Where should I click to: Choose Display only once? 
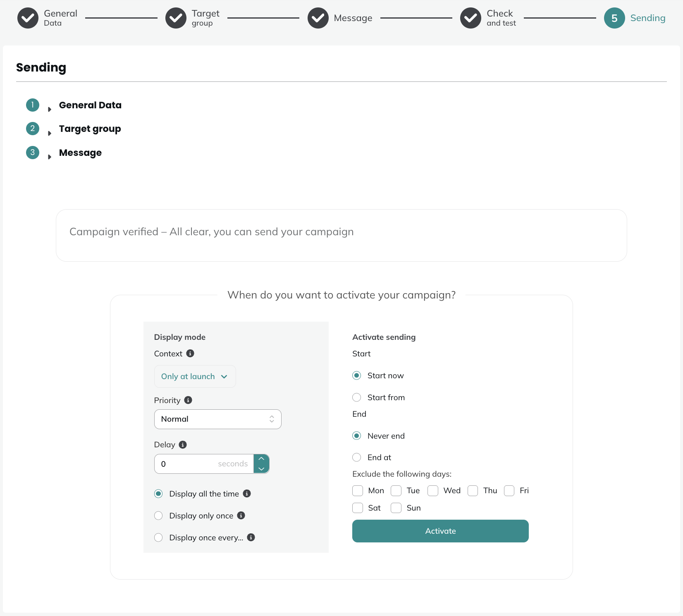point(158,516)
